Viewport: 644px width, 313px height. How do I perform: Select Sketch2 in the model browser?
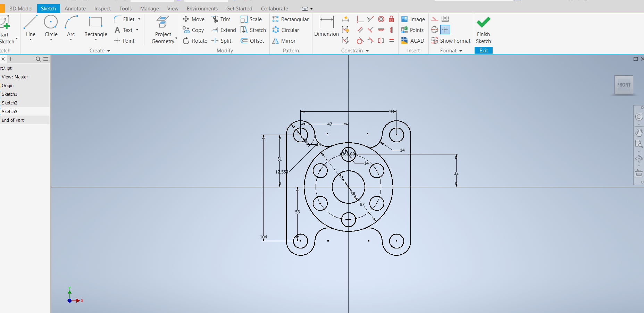click(x=10, y=103)
